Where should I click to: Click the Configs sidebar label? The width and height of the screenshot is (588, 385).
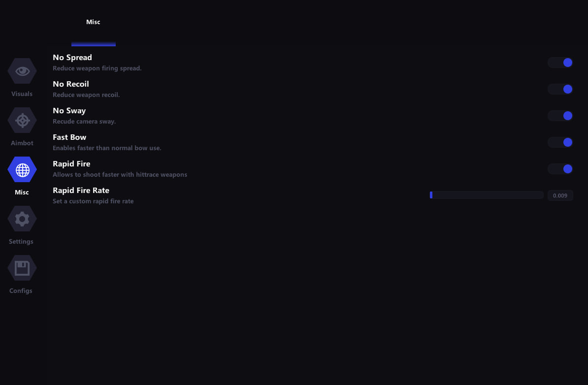click(x=21, y=291)
